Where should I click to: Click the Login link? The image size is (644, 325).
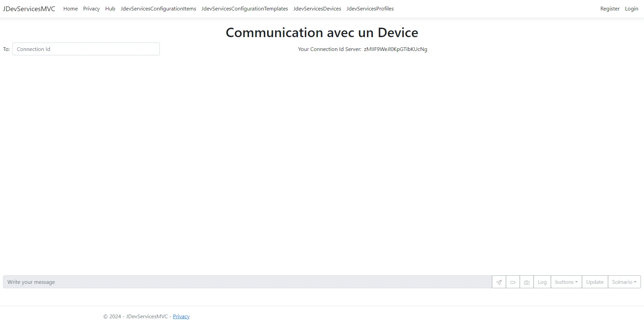click(631, 8)
